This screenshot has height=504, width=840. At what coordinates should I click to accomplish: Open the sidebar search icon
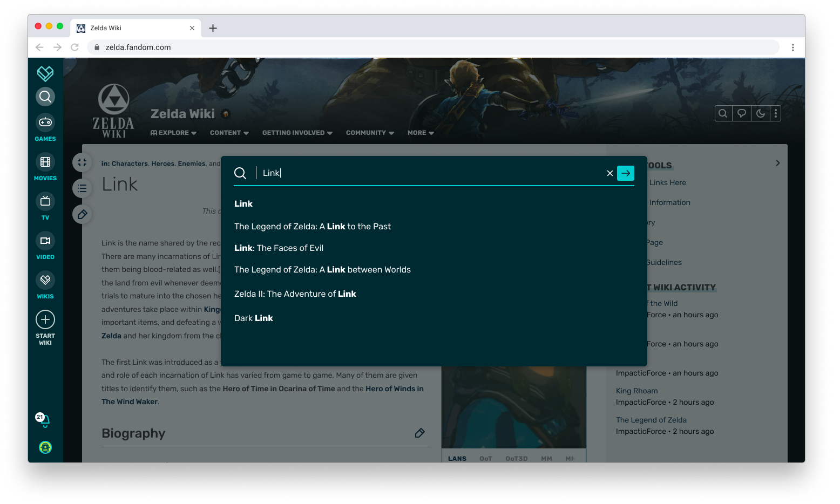pos(45,97)
